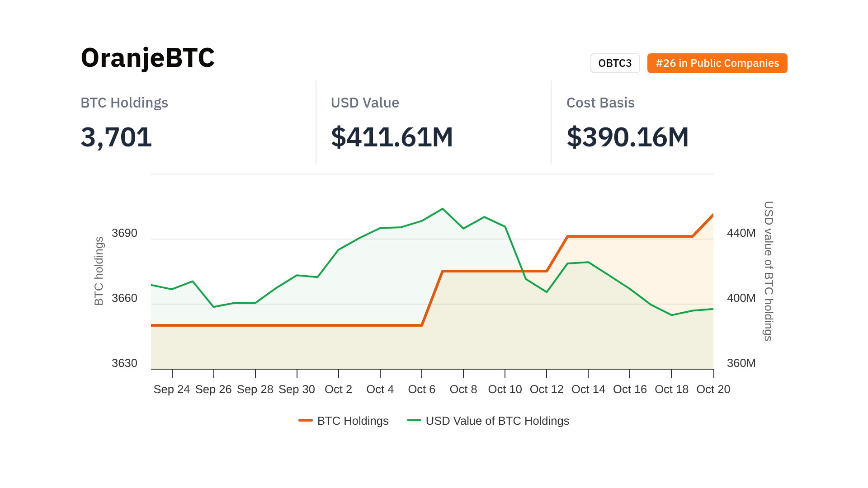Click the orange BTC Holdings legend swatch
868x488 pixels.
[x=306, y=421]
